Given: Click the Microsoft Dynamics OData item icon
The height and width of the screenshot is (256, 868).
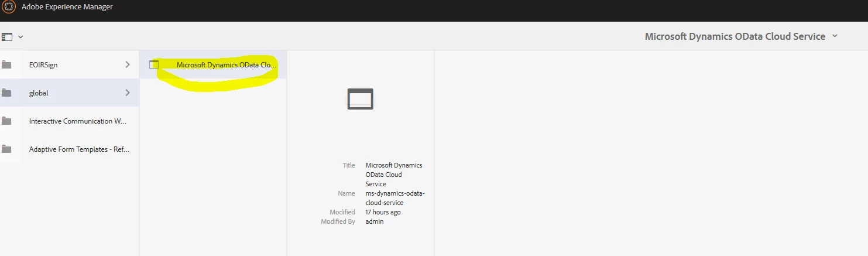Looking at the screenshot, I should point(154,65).
